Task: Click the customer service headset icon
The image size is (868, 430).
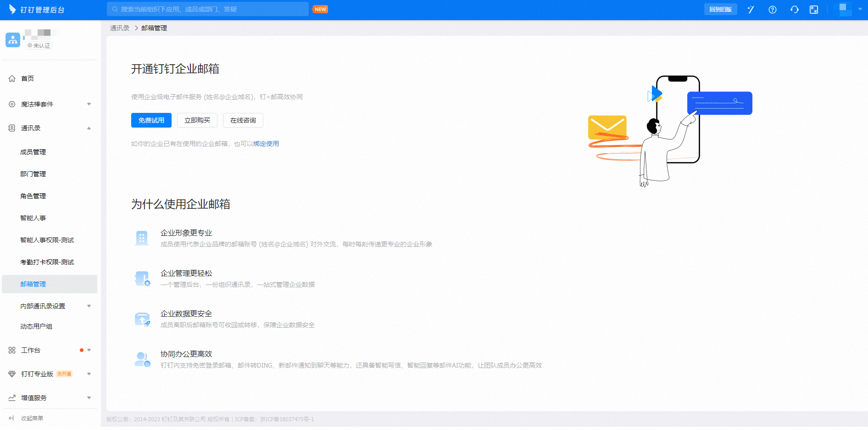Action: [x=795, y=10]
